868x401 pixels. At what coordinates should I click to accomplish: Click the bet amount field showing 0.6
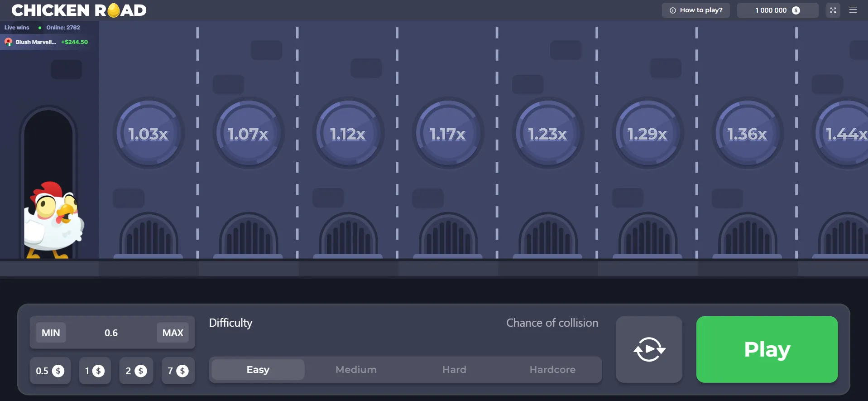click(x=111, y=333)
